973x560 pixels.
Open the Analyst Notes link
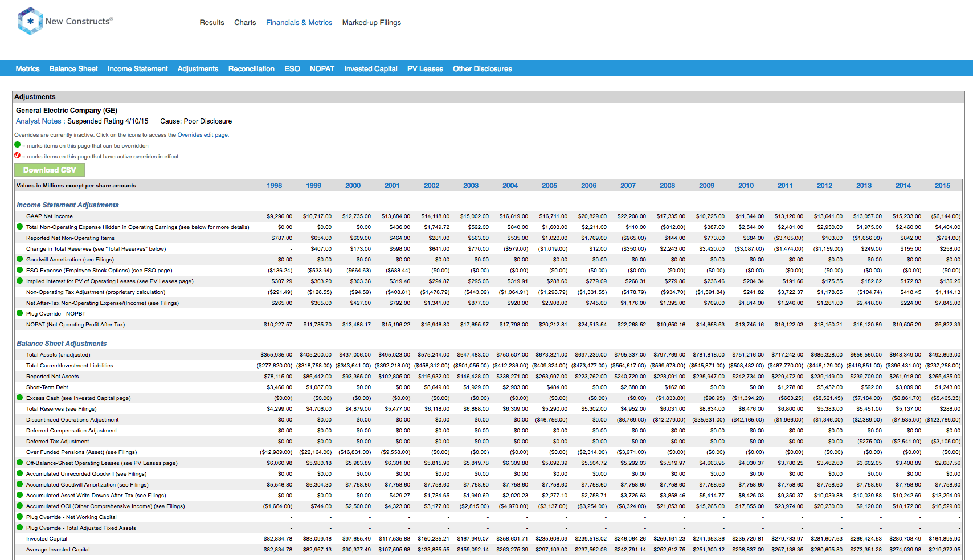(x=38, y=121)
